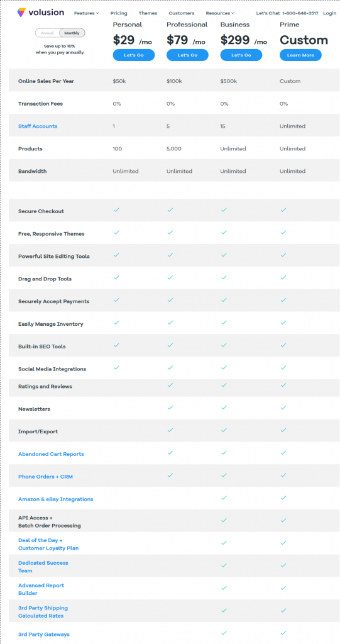Click the Secure Checkout checkmark under Personal
The width and height of the screenshot is (340, 644).
[x=117, y=210]
